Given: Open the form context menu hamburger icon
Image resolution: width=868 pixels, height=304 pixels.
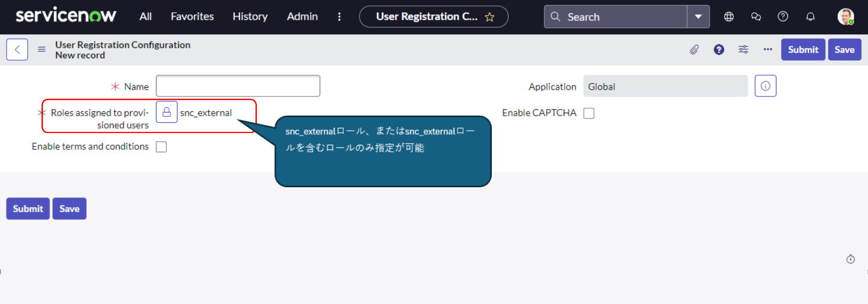Looking at the screenshot, I should [x=42, y=49].
